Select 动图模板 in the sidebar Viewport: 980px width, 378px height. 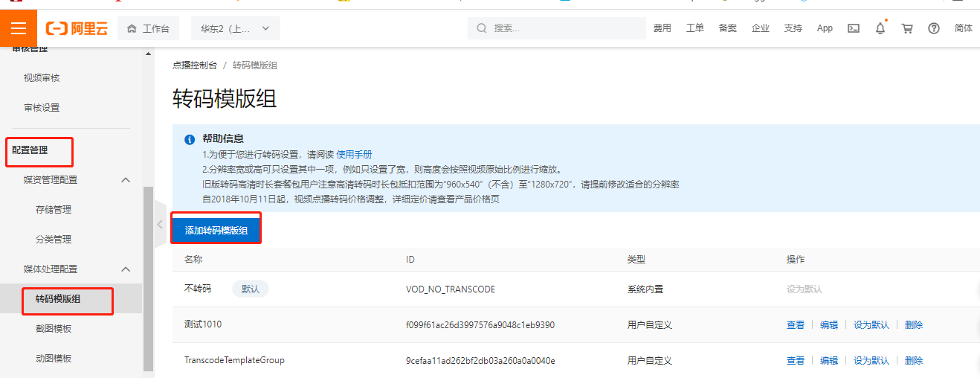(x=54, y=359)
